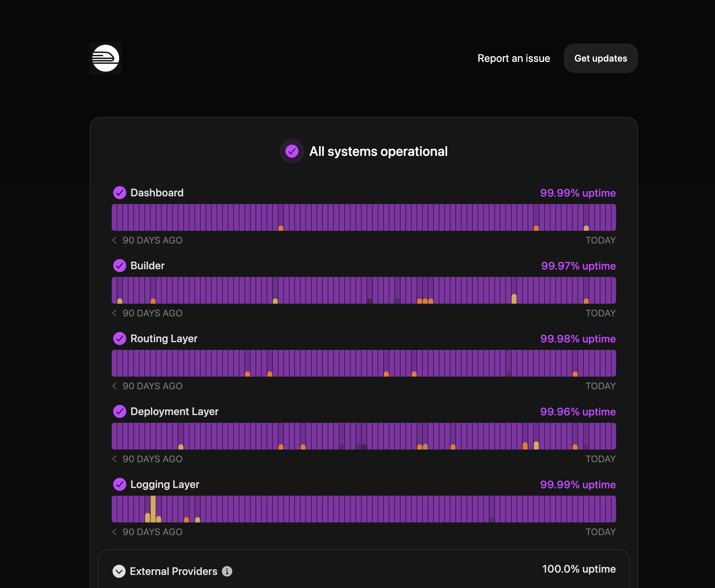This screenshot has height=588, width=715.
Task: Click the Logging Layer status checkmark icon
Action: [x=120, y=484]
